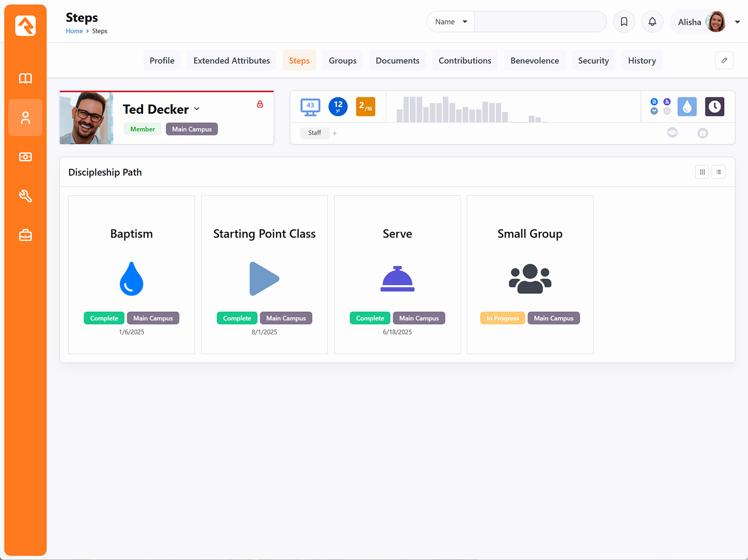The image size is (748, 560).
Task: Click into the person search field
Action: pos(540,22)
